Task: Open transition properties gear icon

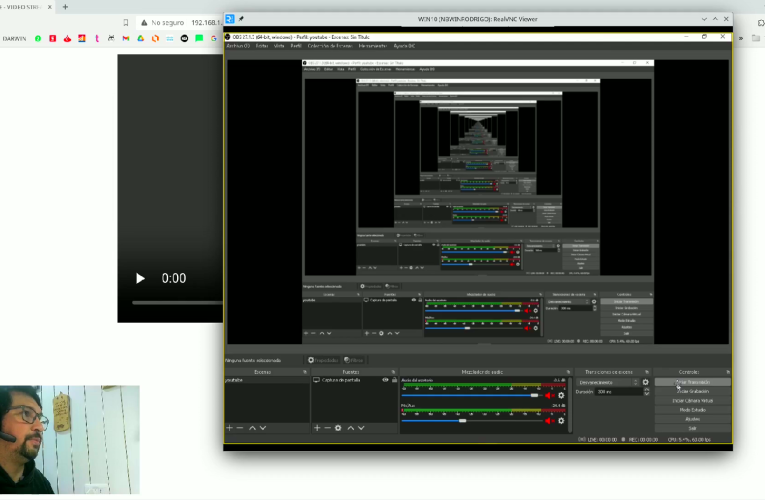Action: click(x=645, y=382)
